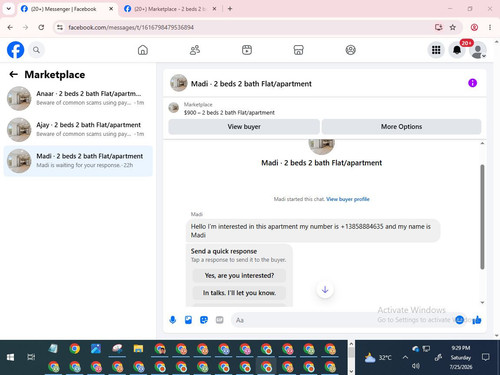Open the Ajay apartment conversation
The height and width of the screenshot is (375, 500).
pos(78,129)
